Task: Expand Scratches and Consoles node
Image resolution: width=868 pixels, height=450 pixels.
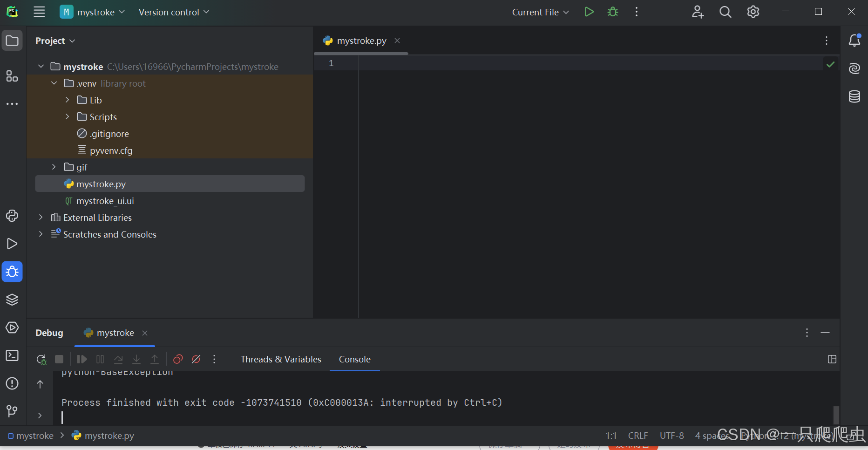Action: (x=41, y=234)
